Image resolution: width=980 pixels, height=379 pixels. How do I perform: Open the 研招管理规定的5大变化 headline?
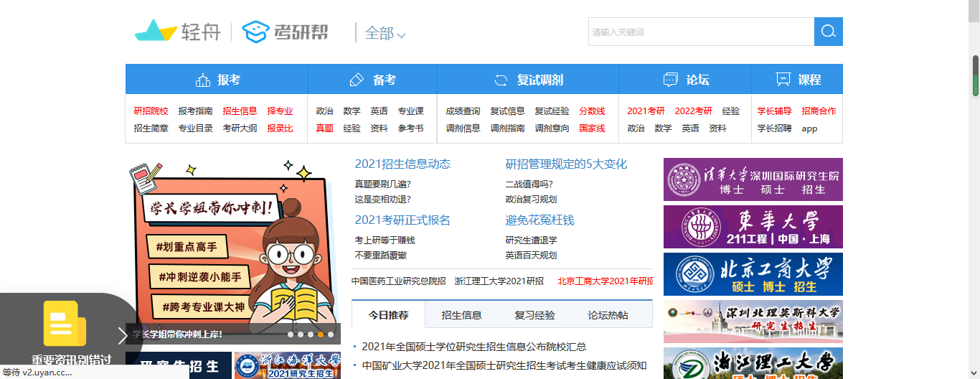[x=566, y=164]
